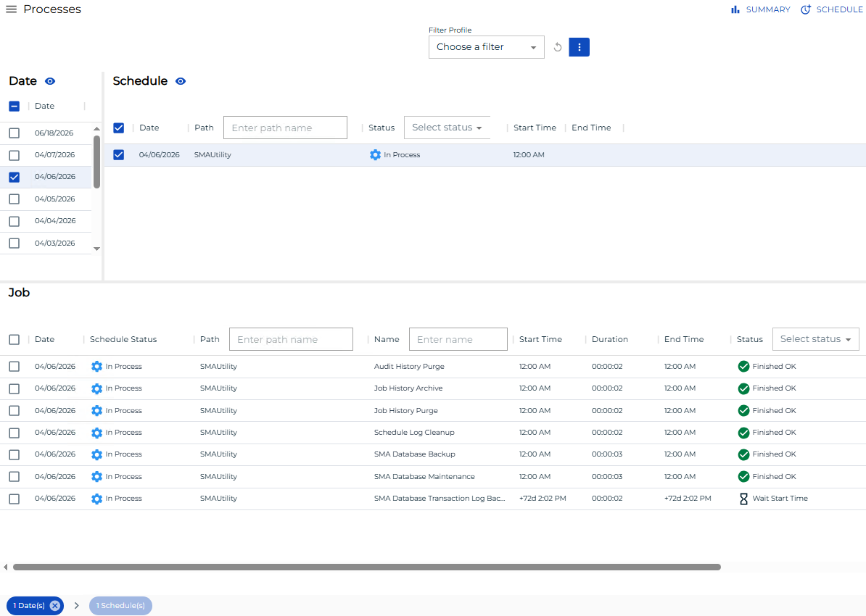Toggle the Date panel visibility eye
This screenshot has height=616, width=866.
click(x=50, y=81)
